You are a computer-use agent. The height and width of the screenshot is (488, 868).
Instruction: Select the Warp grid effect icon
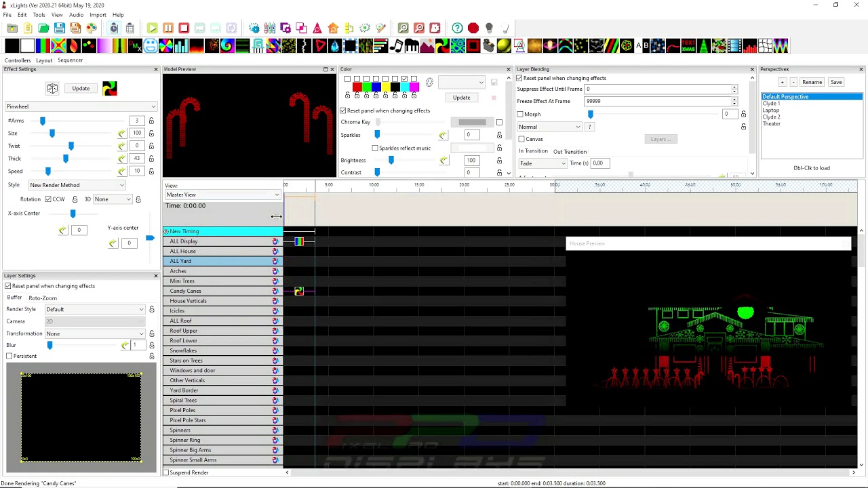(x=765, y=46)
